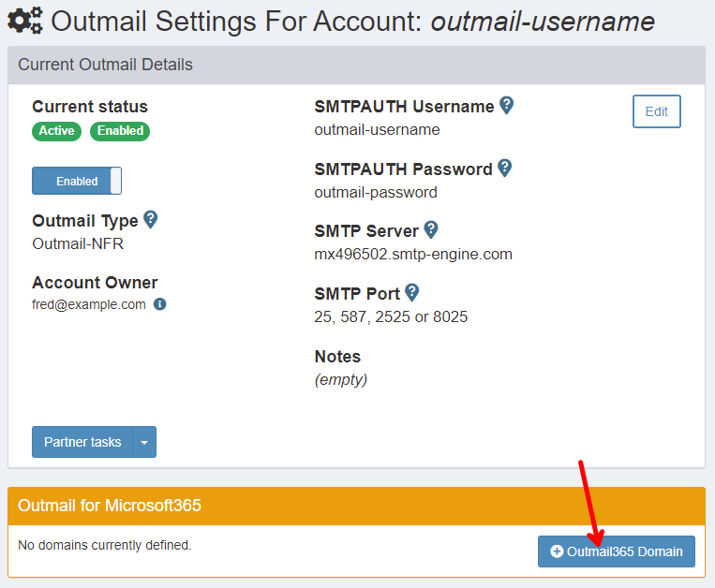Click help icon next to SMTPAUTH Username
Viewport: 715px width, 588px height.
coord(506,106)
